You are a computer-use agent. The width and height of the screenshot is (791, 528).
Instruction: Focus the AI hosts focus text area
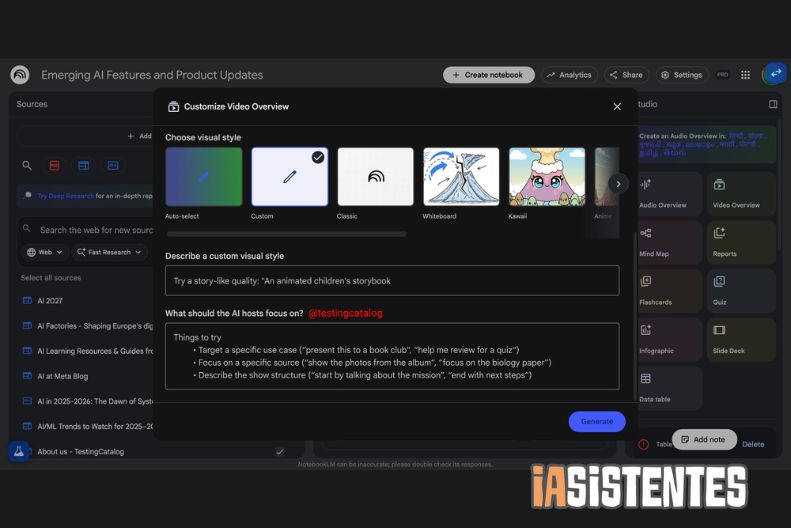[x=392, y=356]
